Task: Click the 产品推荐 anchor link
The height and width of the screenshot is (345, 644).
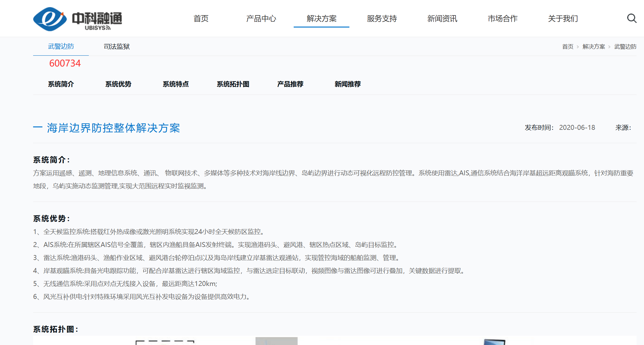Action: pyautogui.click(x=290, y=84)
